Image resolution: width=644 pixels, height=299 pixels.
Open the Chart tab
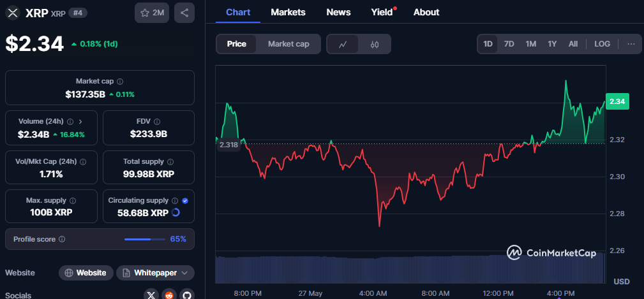[x=238, y=12]
